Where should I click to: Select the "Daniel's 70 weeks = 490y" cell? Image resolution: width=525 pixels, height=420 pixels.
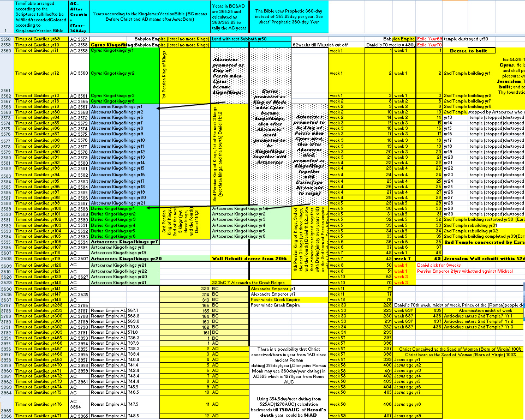pyautogui.click(x=390, y=45)
